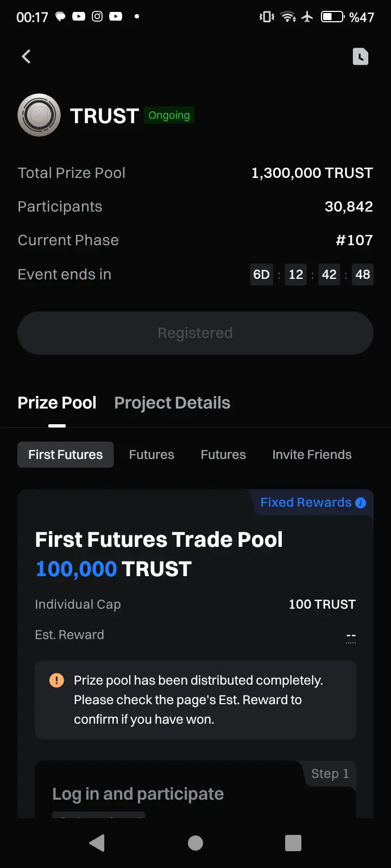Open the history clock icon
Screen dimensions: 391x868
point(360,56)
